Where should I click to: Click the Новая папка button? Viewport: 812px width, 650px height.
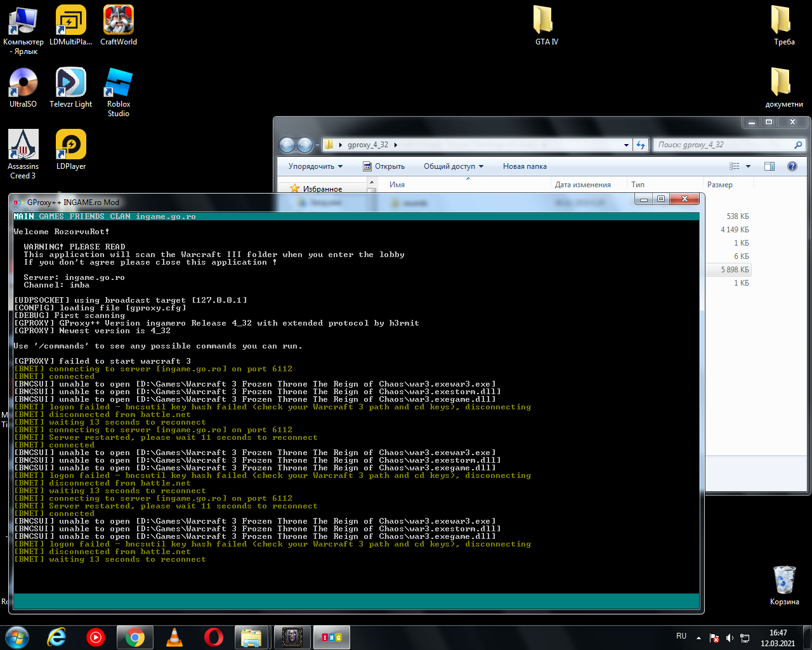click(x=525, y=166)
